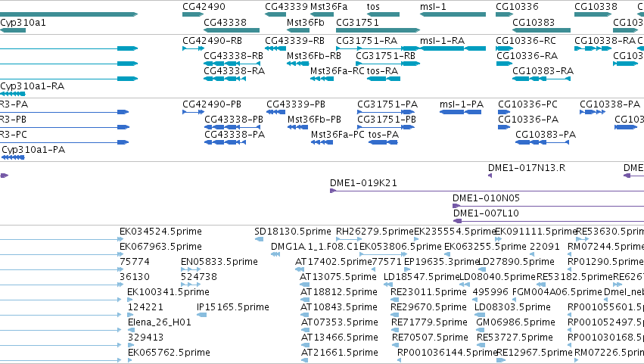Click the Elena_26_H01 feature label
Image resolution: width=644 pixels, height=364 pixels.
tap(160, 322)
